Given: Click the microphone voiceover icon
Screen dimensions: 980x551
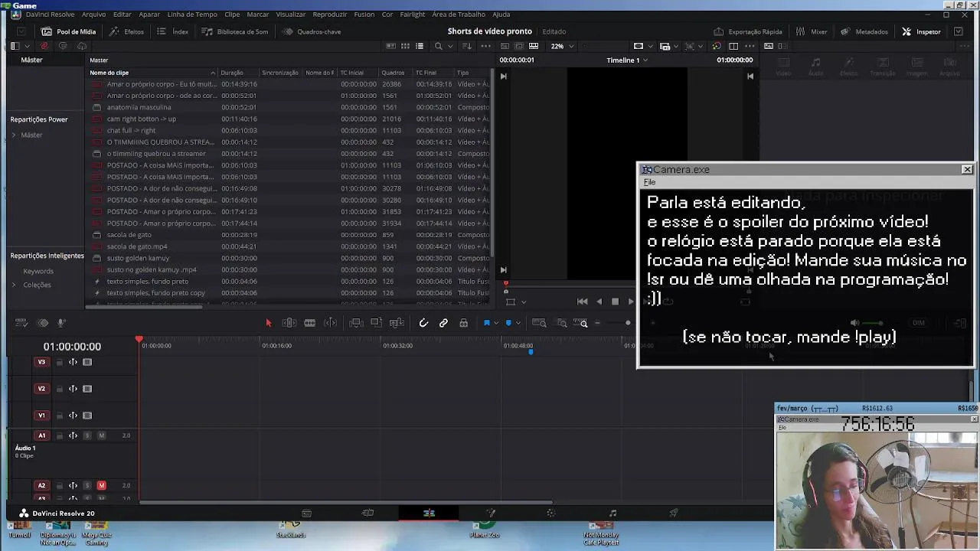Looking at the screenshot, I should (x=62, y=323).
